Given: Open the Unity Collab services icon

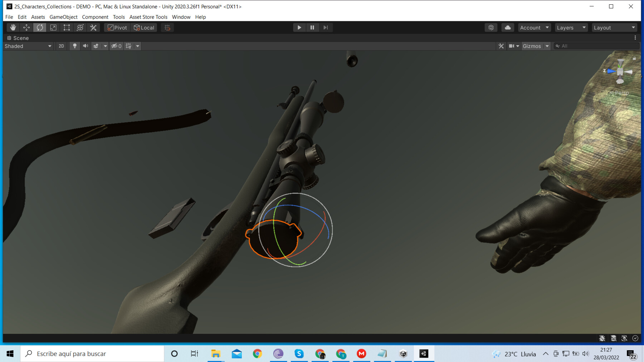Looking at the screenshot, I should point(491,28).
